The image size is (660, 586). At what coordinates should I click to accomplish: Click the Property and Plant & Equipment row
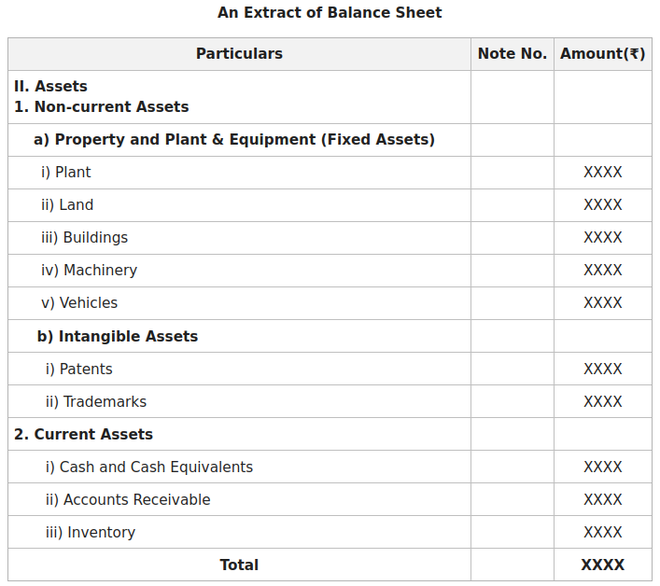click(x=234, y=140)
